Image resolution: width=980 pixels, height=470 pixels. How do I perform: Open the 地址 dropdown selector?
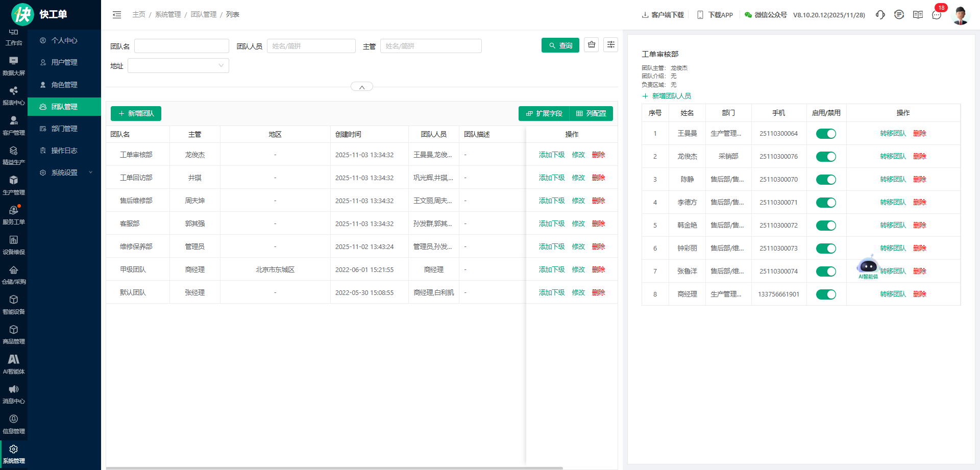(178, 66)
